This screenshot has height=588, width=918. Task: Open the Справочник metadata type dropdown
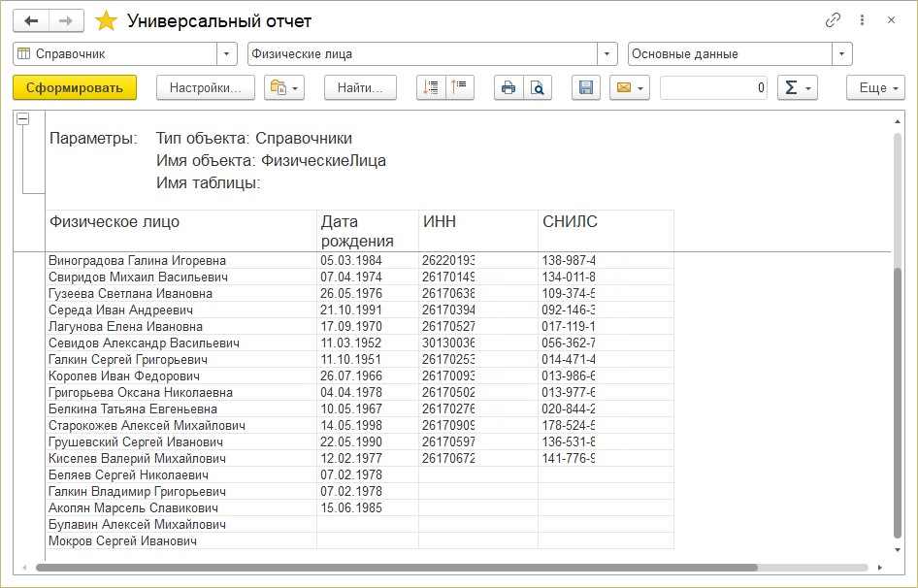pos(226,54)
